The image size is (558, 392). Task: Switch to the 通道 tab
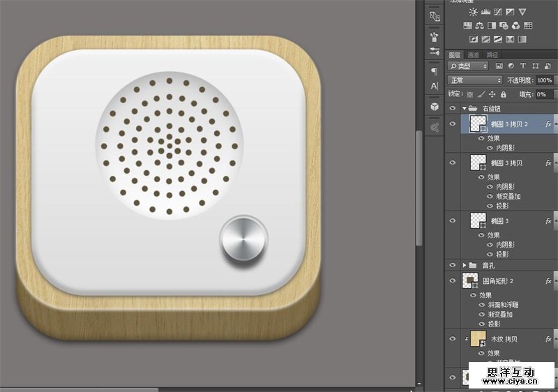tap(473, 54)
